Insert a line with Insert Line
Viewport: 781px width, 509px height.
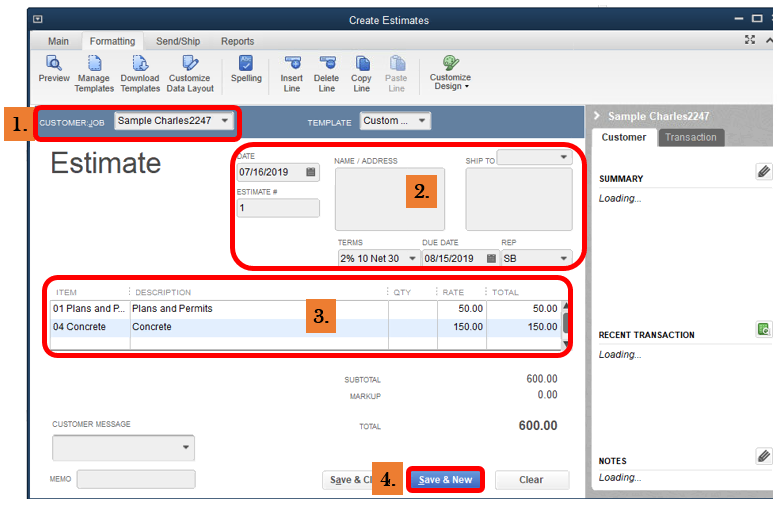292,74
